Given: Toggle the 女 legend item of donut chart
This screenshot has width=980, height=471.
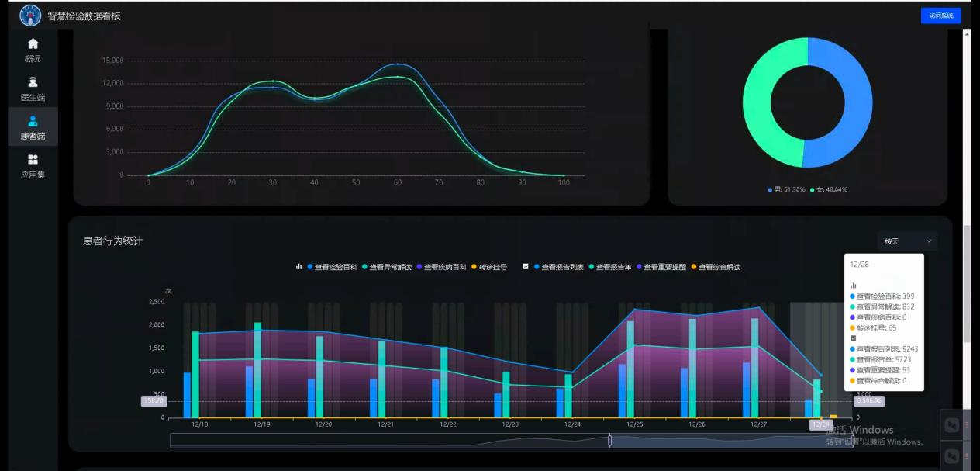Looking at the screenshot, I should click(829, 190).
